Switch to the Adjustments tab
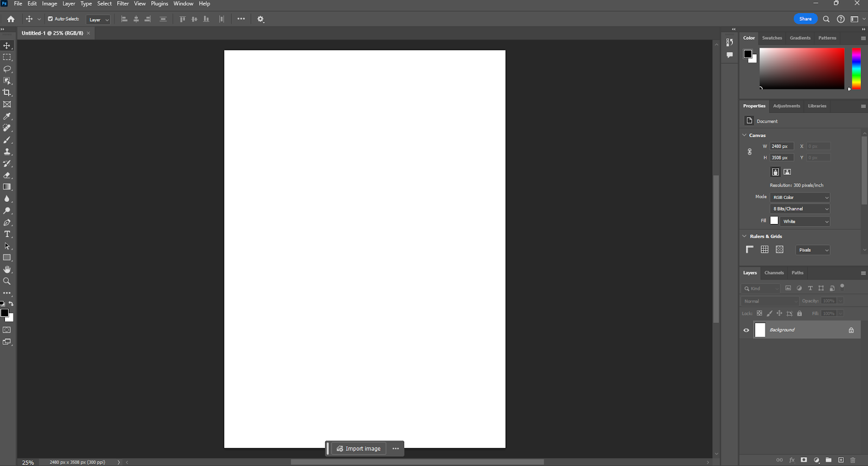Image resolution: width=868 pixels, height=466 pixels. pos(787,106)
